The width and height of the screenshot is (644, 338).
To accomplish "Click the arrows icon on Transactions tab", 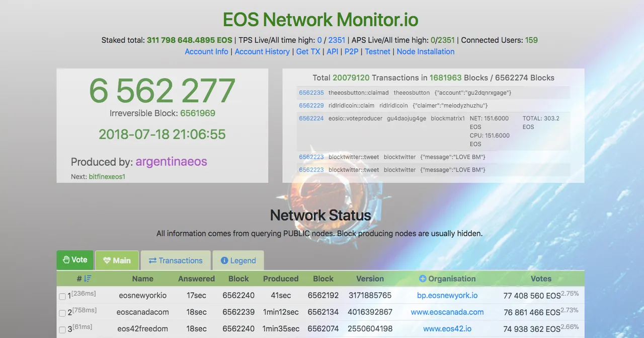I will (152, 260).
